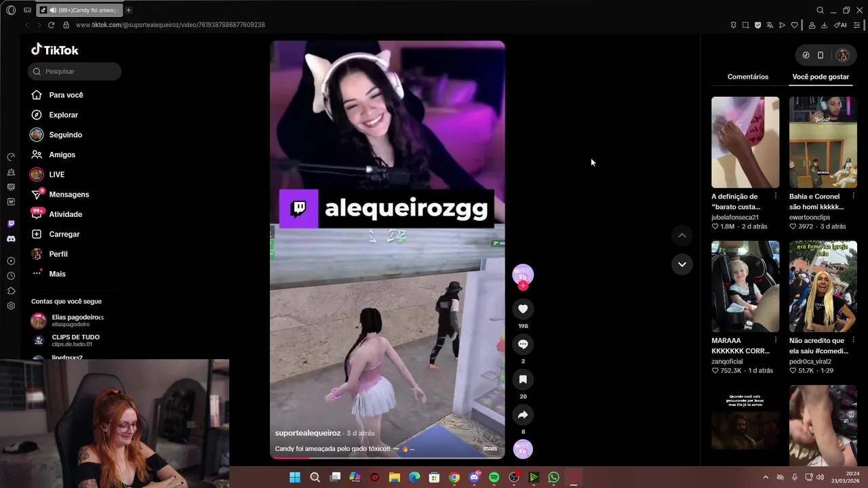Viewport: 868px width, 488px height.
Task: Open Twitch in Opera sidebar
Action: click(11, 224)
